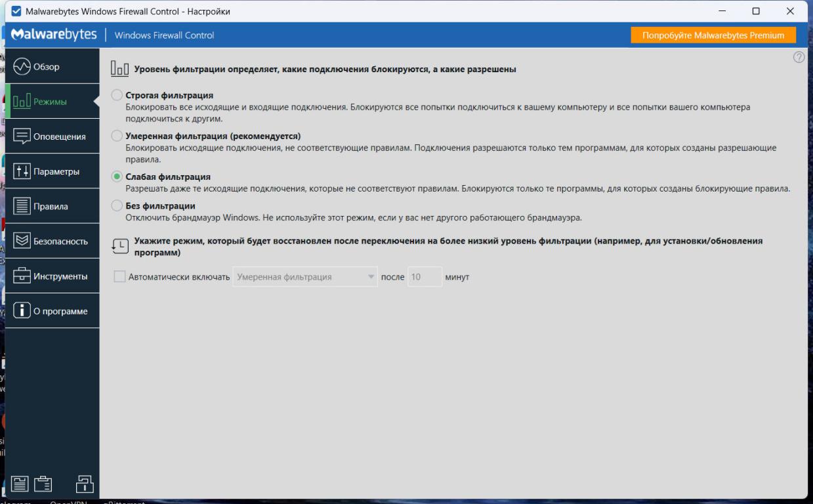The width and height of the screenshot is (813, 504).
Task: Click the pulse icon next to Обзор
Action: [x=22, y=66]
